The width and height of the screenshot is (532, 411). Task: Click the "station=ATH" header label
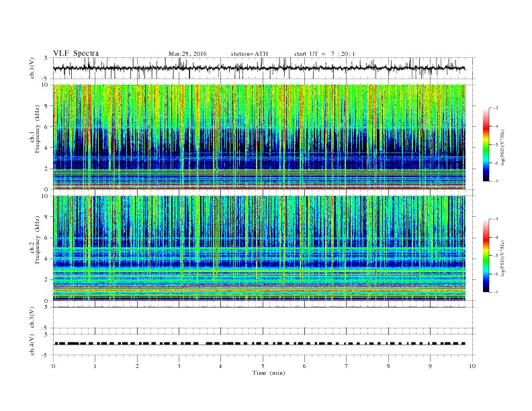pyautogui.click(x=249, y=54)
